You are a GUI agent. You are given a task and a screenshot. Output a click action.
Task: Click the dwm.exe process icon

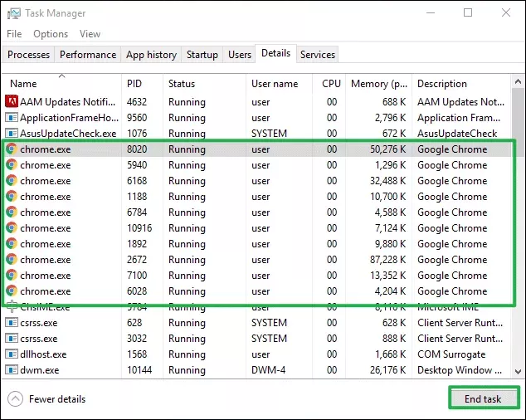pos(12,370)
